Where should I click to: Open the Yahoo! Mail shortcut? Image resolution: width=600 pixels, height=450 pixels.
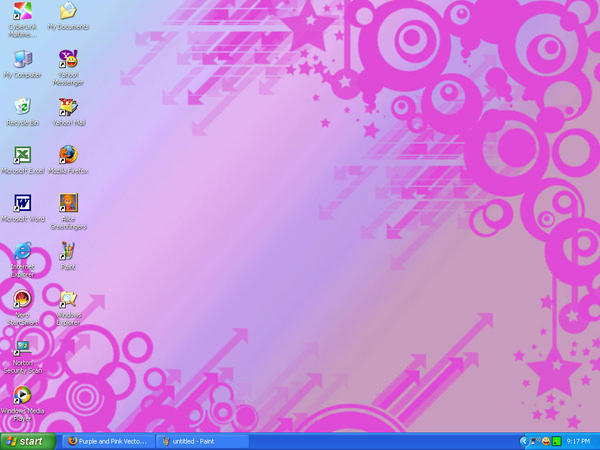pos(68,107)
